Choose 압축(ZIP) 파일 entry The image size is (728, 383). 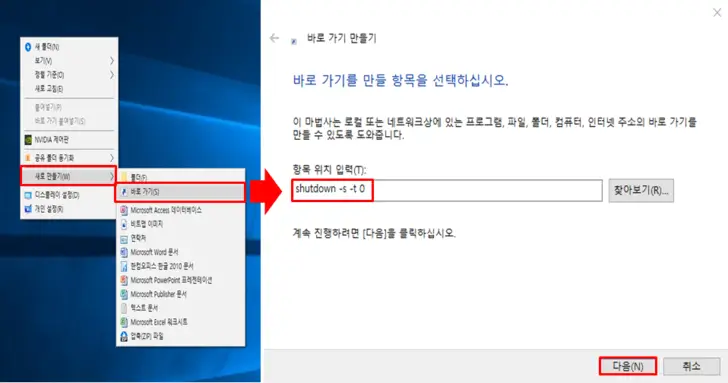coord(181,336)
